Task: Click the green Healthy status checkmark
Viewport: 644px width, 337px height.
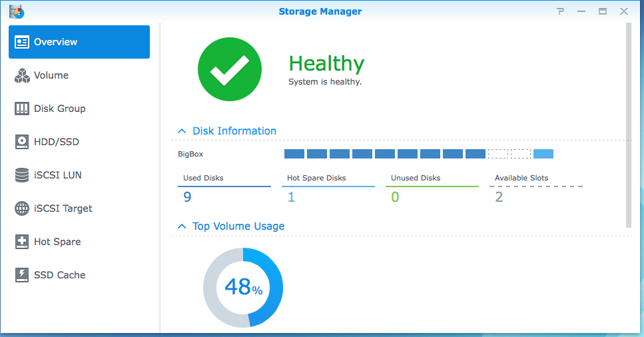Action: pyautogui.click(x=229, y=70)
